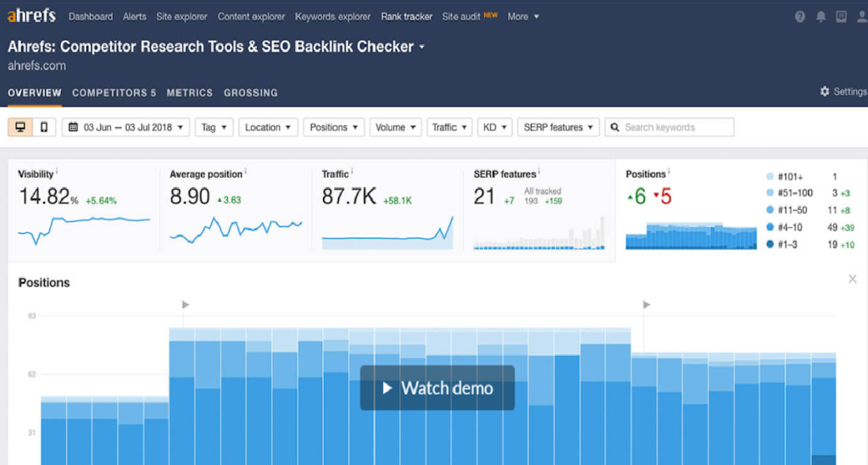Image resolution: width=868 pixels, height=465 pixels.
Task: Close the Positions chart panel
Action: point(853,280)
